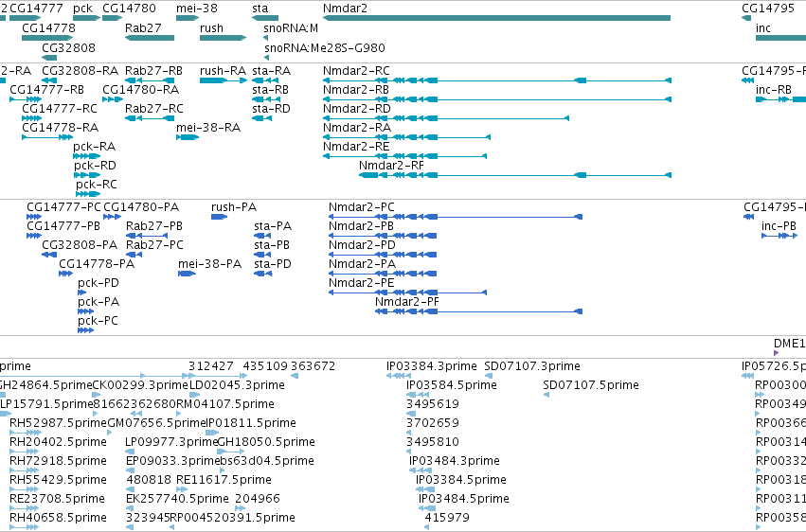Select the mei-38-RA transcript label
The height and width of the screenshot is (532, 806).
click(208, 127)
